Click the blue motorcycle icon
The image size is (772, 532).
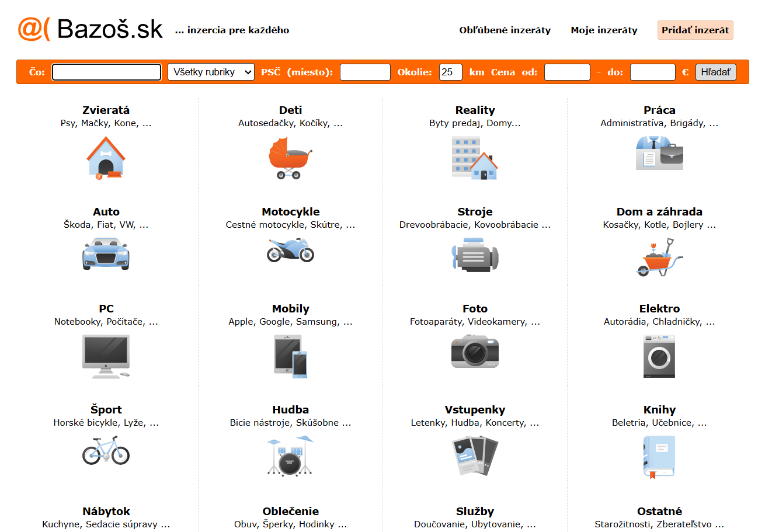click(x=290, y=251)
